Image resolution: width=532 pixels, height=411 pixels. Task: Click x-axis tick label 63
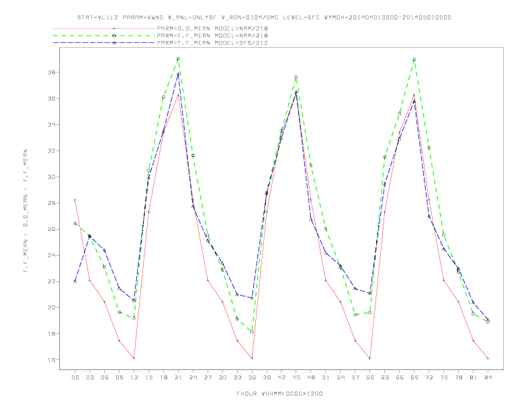click(385, 377)
